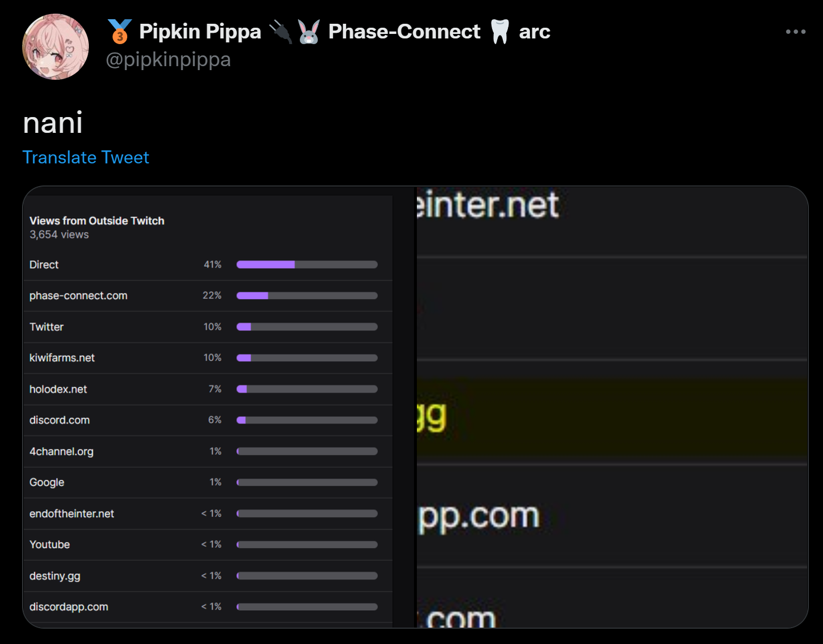This screenshot has width=823, height=644.
Task: Click the 'Views from Outside Twitch' heading
Action: click(97, 221)
